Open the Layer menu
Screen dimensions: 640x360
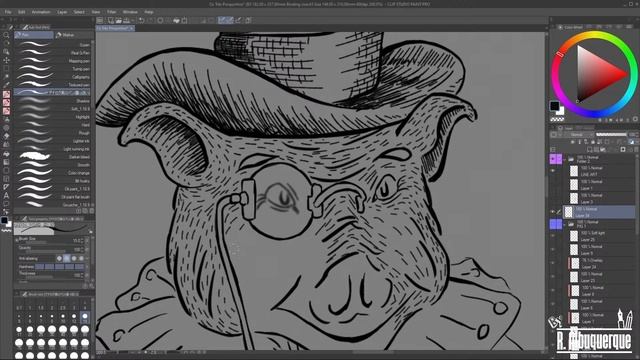(x=62, y=12)
